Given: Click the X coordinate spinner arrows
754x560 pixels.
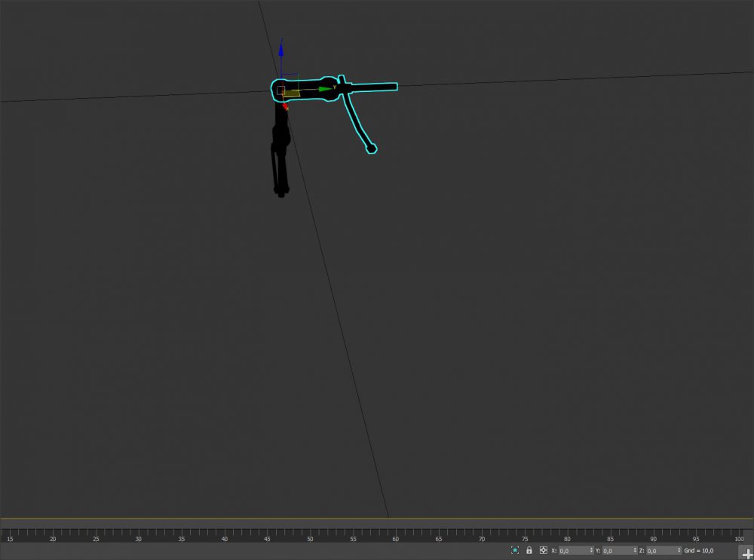Looking at the screenshot, I should [x=591, y=551].
